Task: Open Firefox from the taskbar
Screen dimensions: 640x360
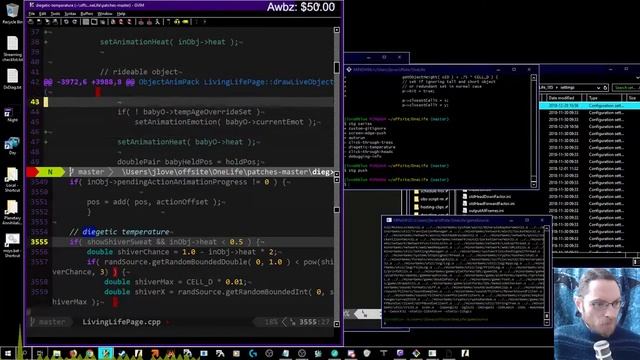Action: 73,353
